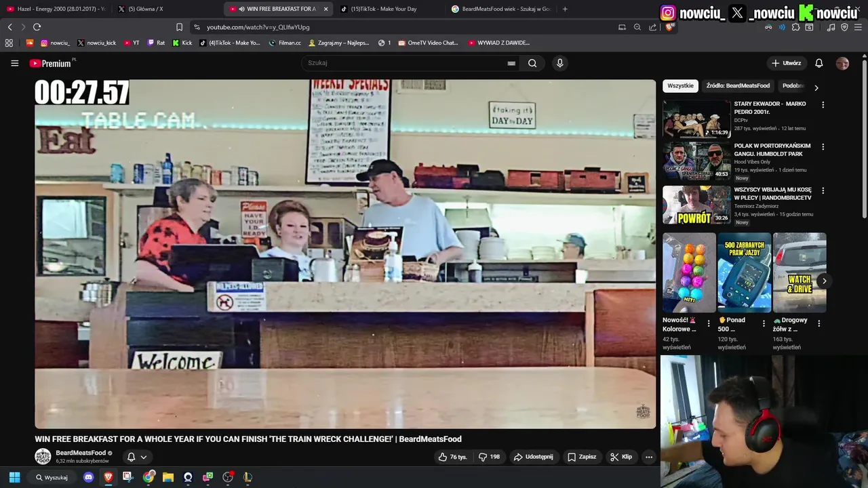This screenshot has height=488, width=868.
Task: Start voice search with the microphone icon
Action: pyautogui.click(x=559, y=63)
